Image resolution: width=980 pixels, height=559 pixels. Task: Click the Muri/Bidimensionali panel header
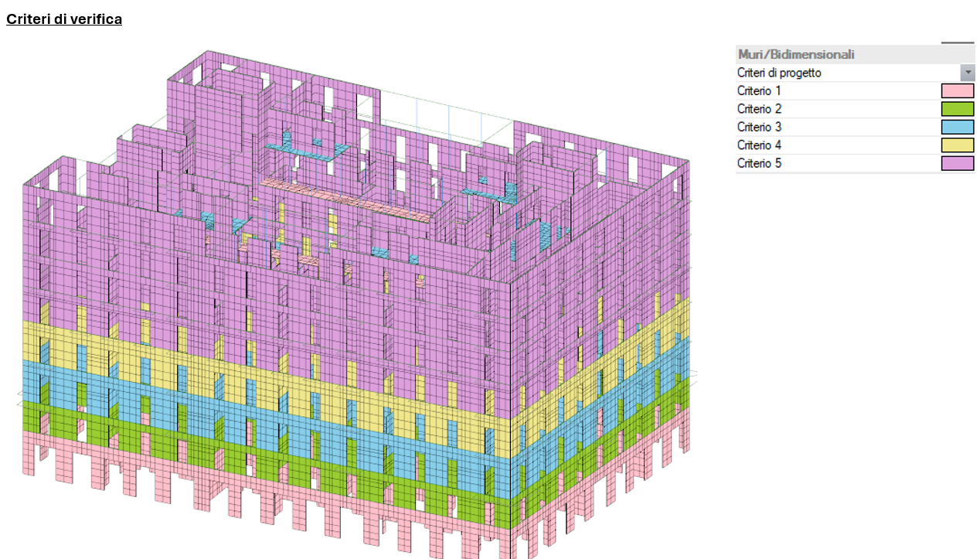[855, 55]
